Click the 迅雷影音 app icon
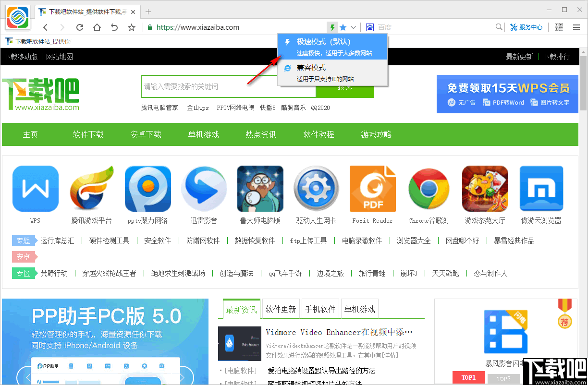588x385 pixels. click(204, 189)
